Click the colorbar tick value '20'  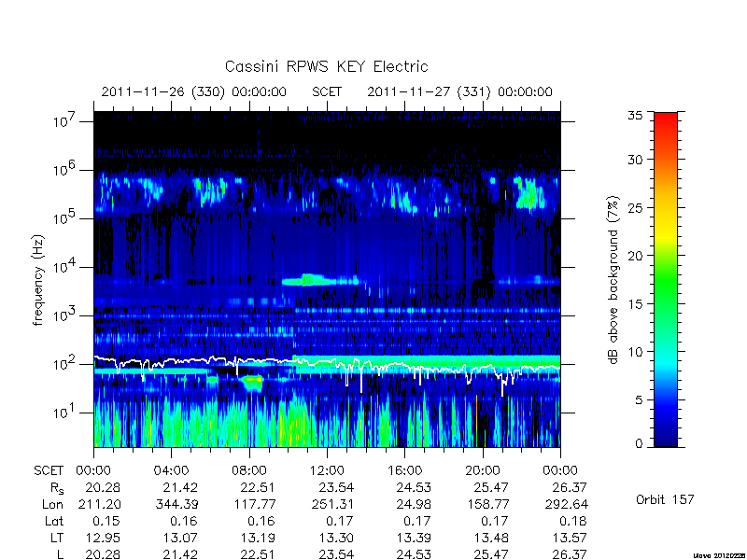(x=635, y=256)
